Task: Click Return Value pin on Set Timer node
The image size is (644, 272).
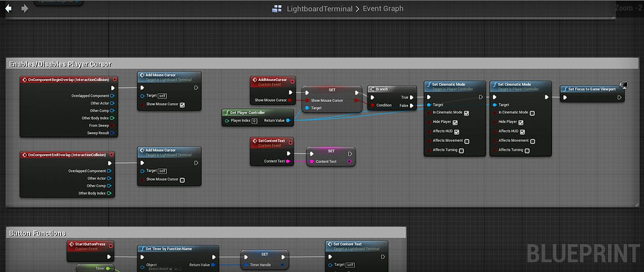Action: pyautogui.click(x=213, y=265)
